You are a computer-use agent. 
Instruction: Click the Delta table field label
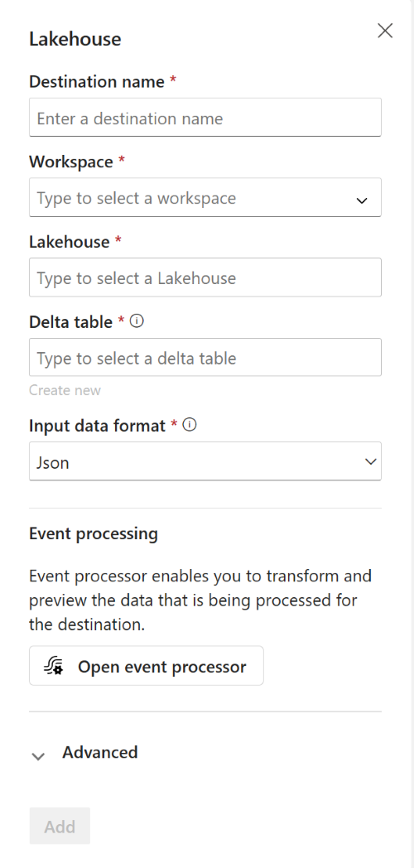pos(71,321)
